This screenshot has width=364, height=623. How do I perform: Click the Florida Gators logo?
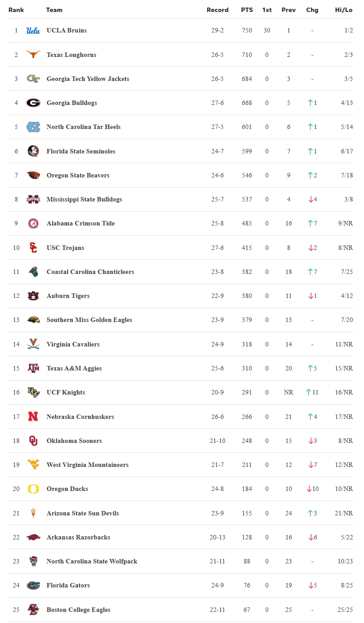tap(33, 585)
